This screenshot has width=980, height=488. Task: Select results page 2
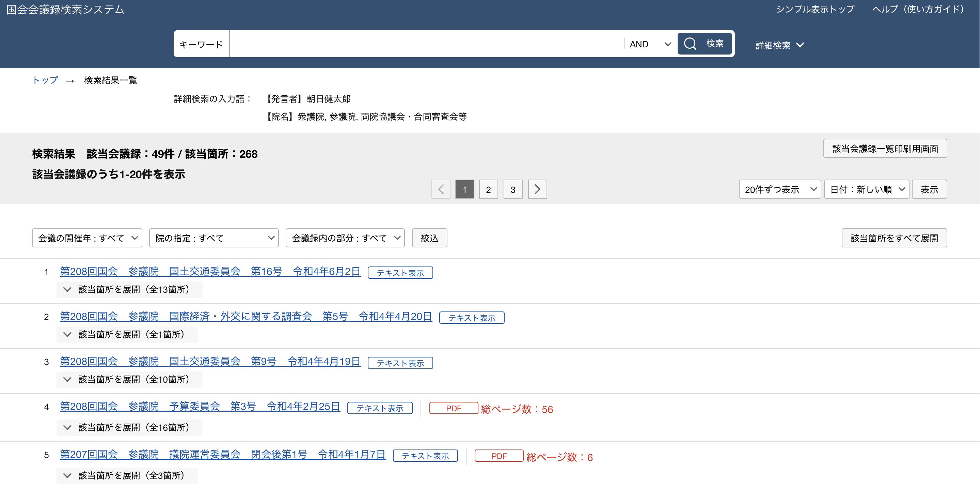pos(489,189)
